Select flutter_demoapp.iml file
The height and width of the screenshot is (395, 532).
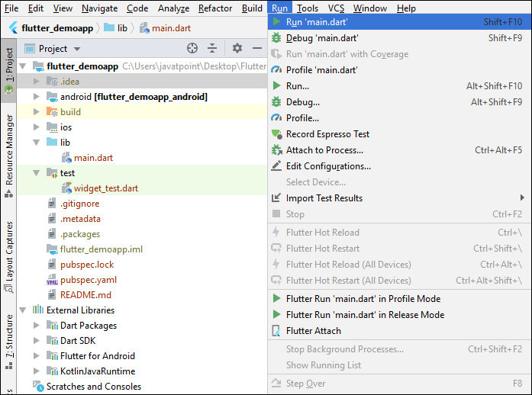[x=101, y=249]
